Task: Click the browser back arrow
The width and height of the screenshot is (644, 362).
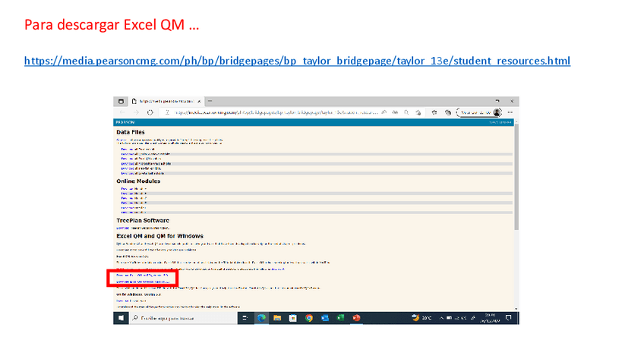Action: [122, 112]
